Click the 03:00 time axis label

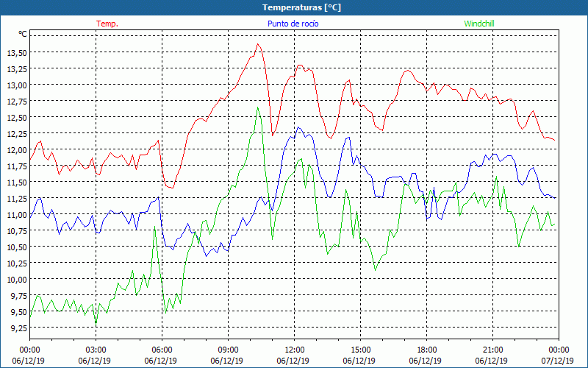point(96,350)
